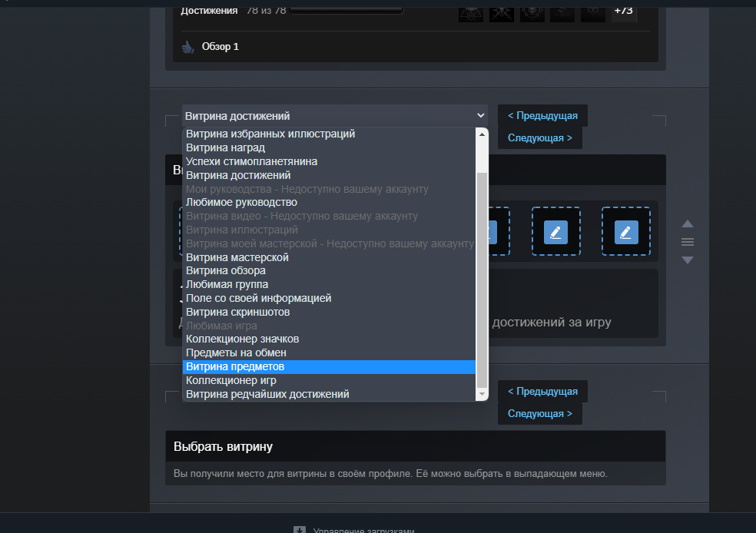The height and width of the screenshot is (533, 756).
Task: Pick 'Витрина скриншотов' option
Action: 329,312
